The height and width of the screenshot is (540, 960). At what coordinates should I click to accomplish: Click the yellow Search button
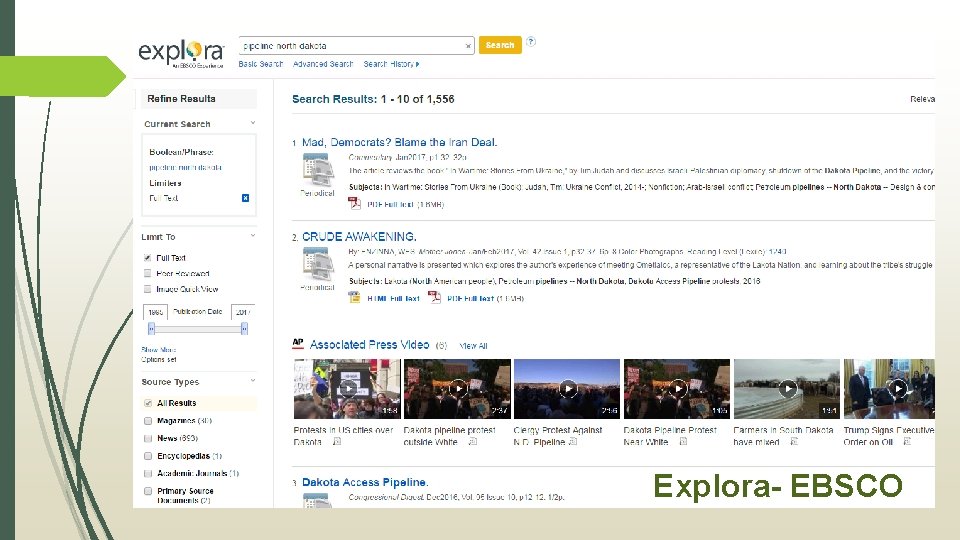pos(500,45)
